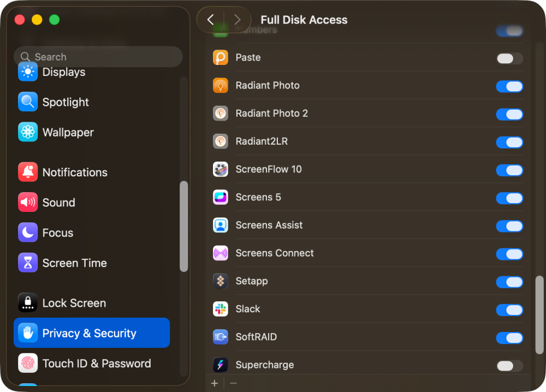546x392 pixels.
Task: Click the Setapp app icon
Action: coord(221,281)
